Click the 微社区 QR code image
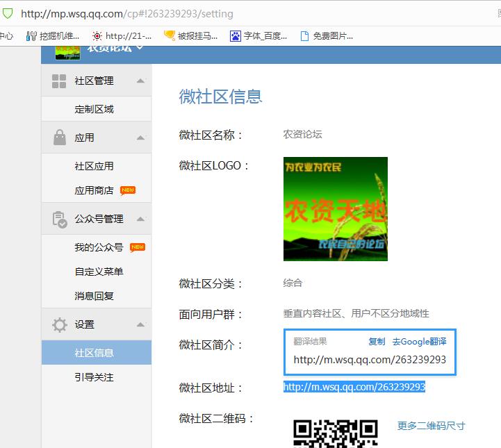Image resolution: width=501 pixels, height=448 pixels. [336, 433]
